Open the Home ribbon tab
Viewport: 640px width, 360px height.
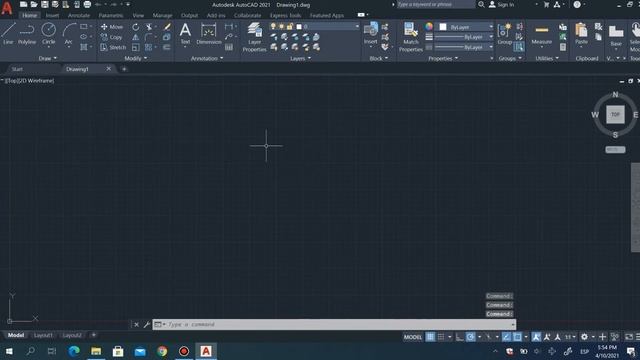(29, 16)
